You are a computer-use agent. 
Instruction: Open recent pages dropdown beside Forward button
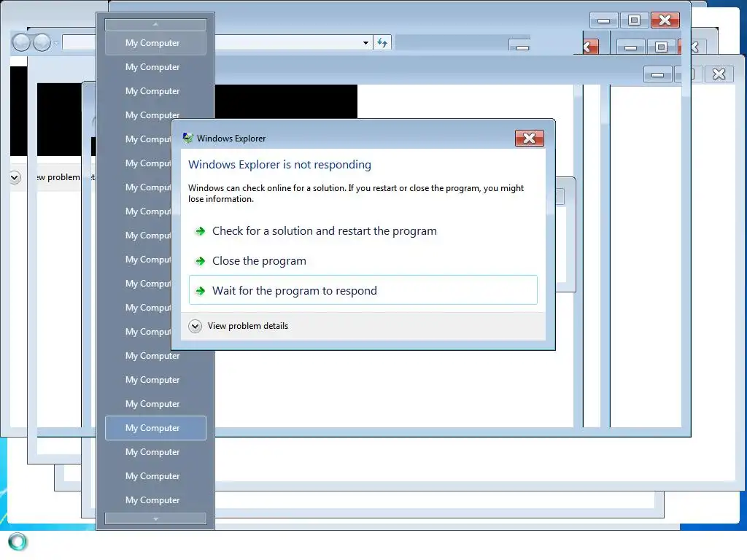coord(56,43)
